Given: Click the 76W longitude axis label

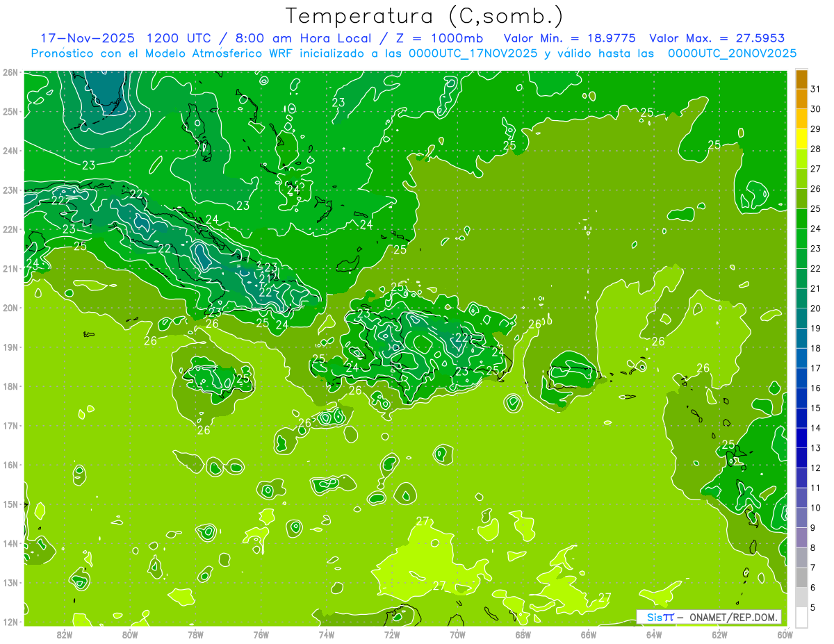Looking at the screenshot, I should [261, 634].
